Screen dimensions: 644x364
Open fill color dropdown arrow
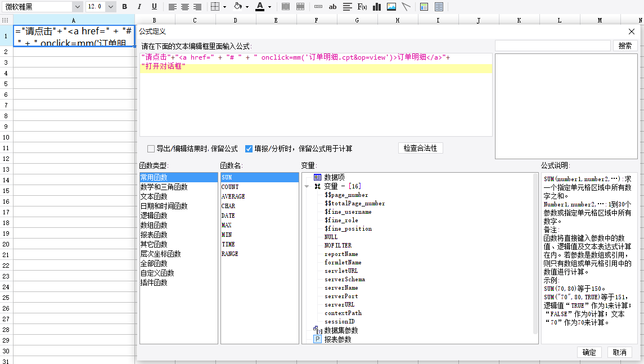[x=247, y=7]
